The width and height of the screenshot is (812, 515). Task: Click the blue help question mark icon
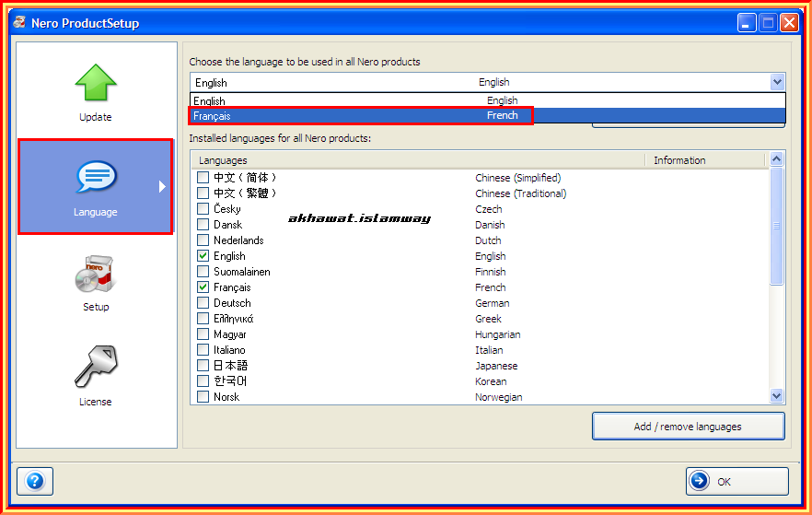pyautogui.click(x=35, y=481)
